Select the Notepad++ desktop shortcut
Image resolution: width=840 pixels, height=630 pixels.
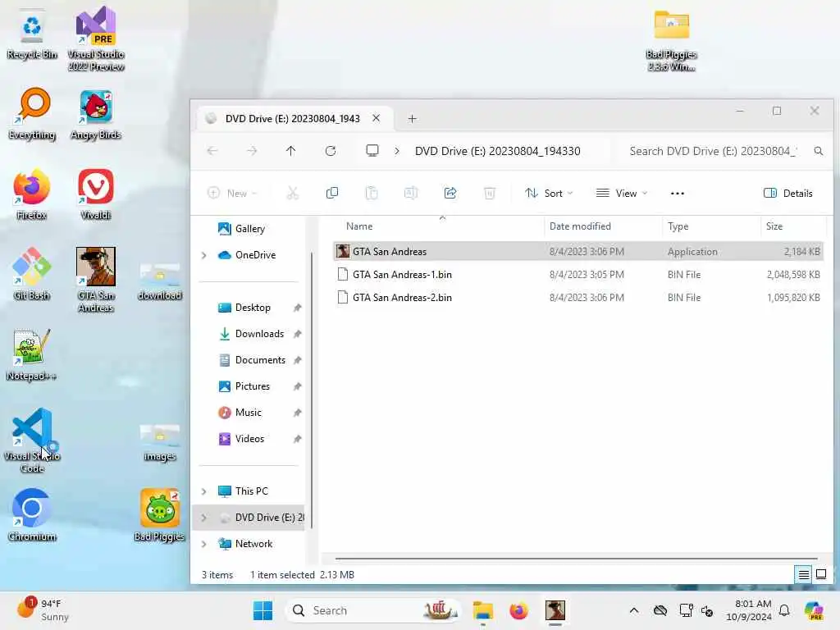32,354
